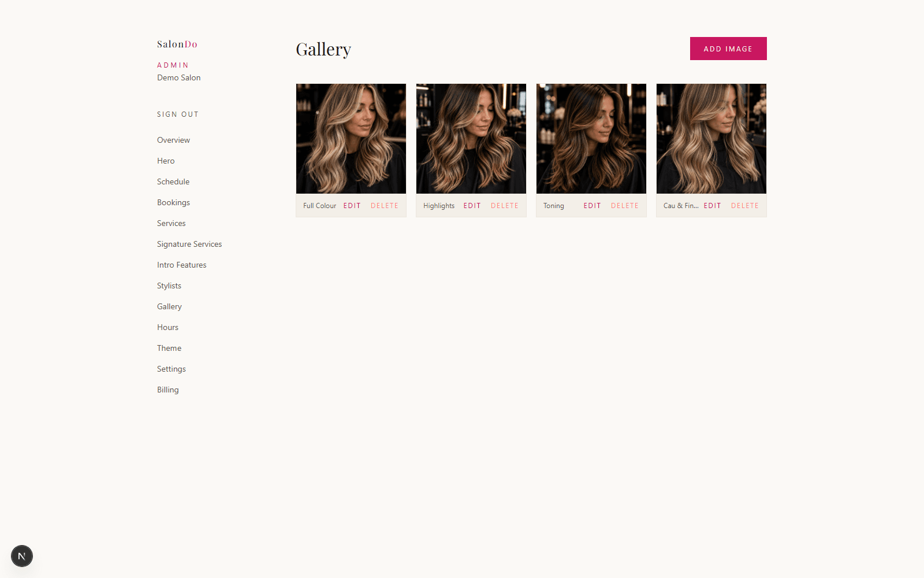Navigate to Stylists
The width and height of the screenshot is (924, 578).
(x=169, y=286)
